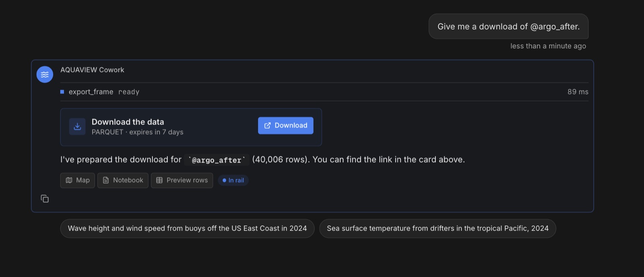Select the wave height and wind speed suggestion
The width and height of the screenshot is (644, 277).
tap(187, 229)
